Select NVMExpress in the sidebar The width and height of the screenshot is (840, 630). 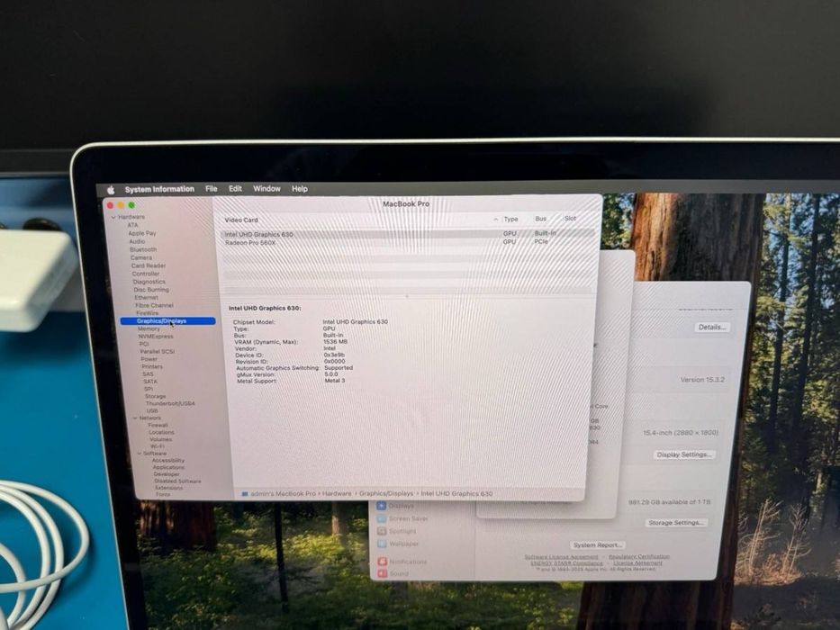point(156,337)
